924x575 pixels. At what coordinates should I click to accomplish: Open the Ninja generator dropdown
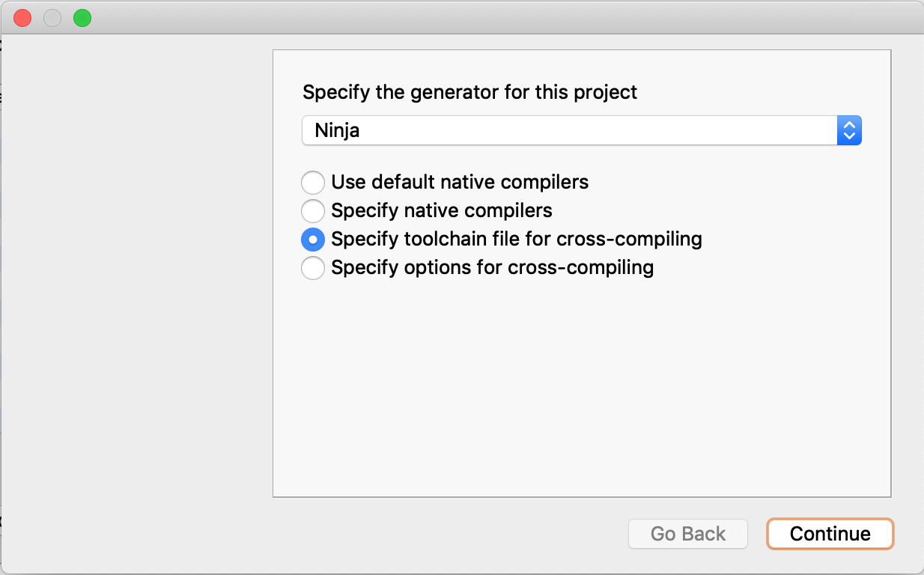pyautogui.click(x=582, y=130)
